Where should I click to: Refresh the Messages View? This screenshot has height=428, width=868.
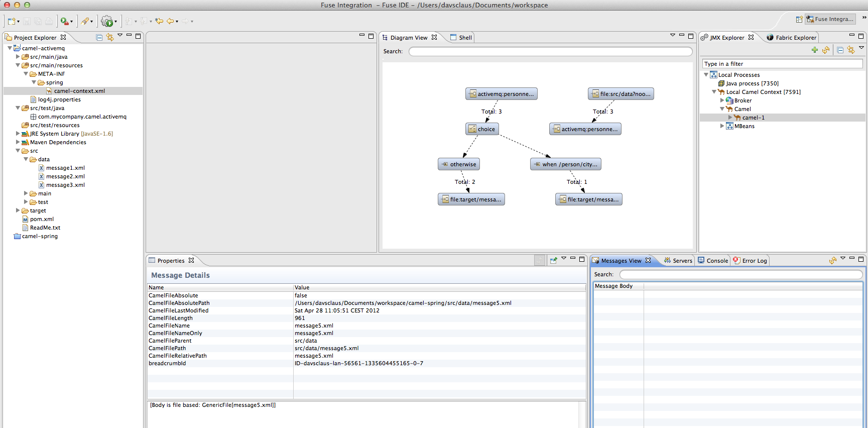point(833,260)
